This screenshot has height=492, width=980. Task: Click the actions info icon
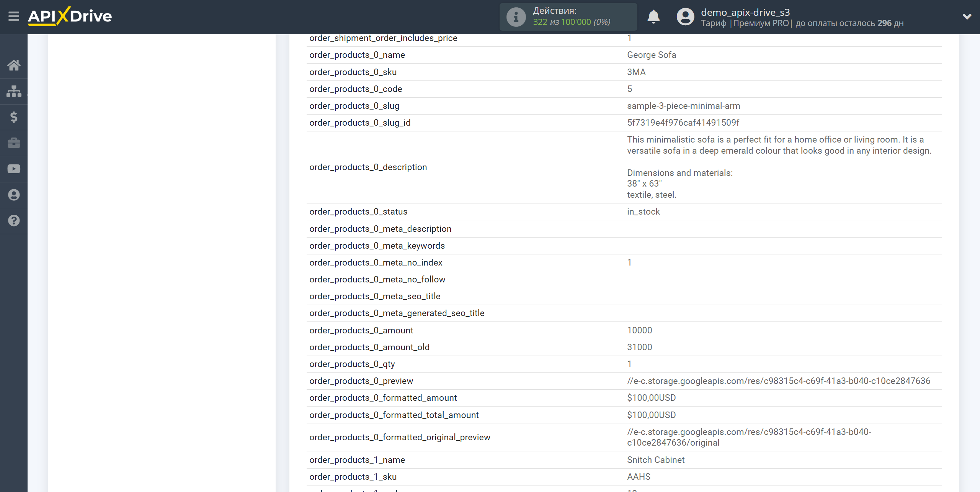[x=516, y=17]
